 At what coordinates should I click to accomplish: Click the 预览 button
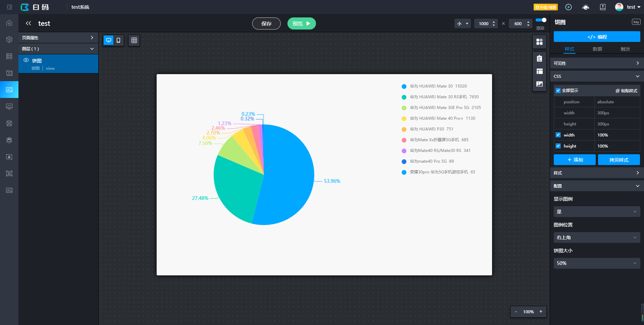tap(302, 23)
